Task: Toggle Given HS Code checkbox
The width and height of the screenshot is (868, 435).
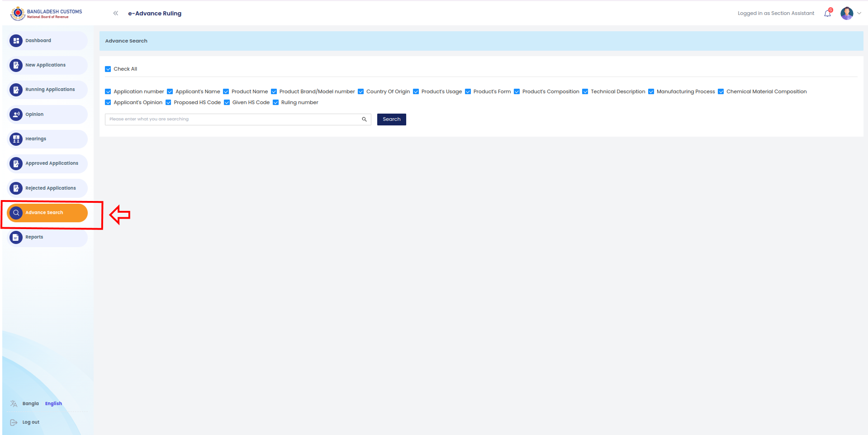Action: coord(227,103)
